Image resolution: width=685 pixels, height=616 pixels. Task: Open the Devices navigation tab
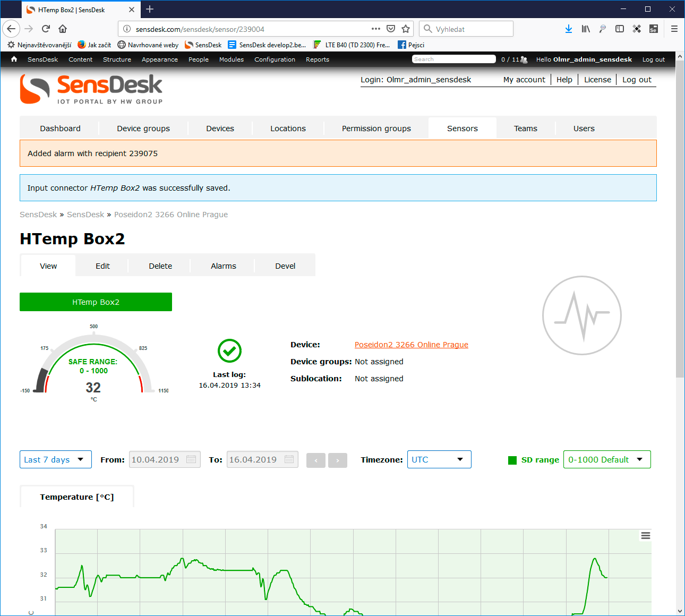pos(220,128)
